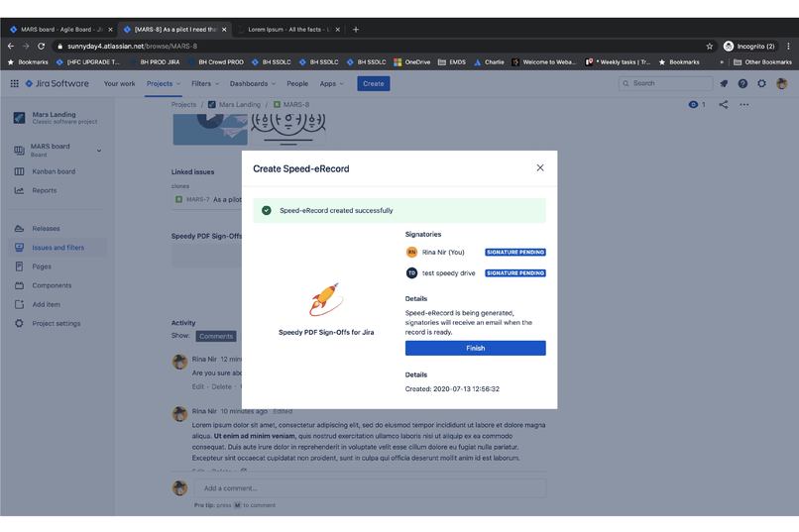Switch to the Lorem Ipsum browser tab

[x=288, y=30]
